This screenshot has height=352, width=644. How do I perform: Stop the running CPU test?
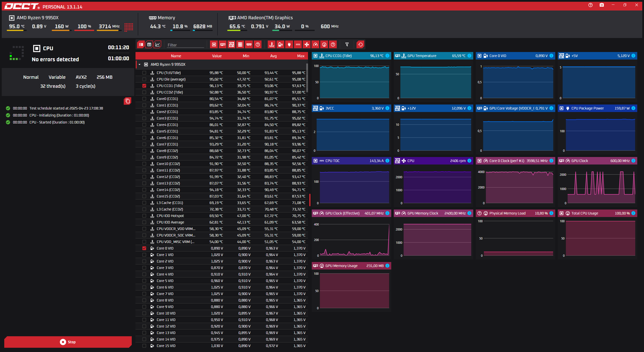(68, 342)
